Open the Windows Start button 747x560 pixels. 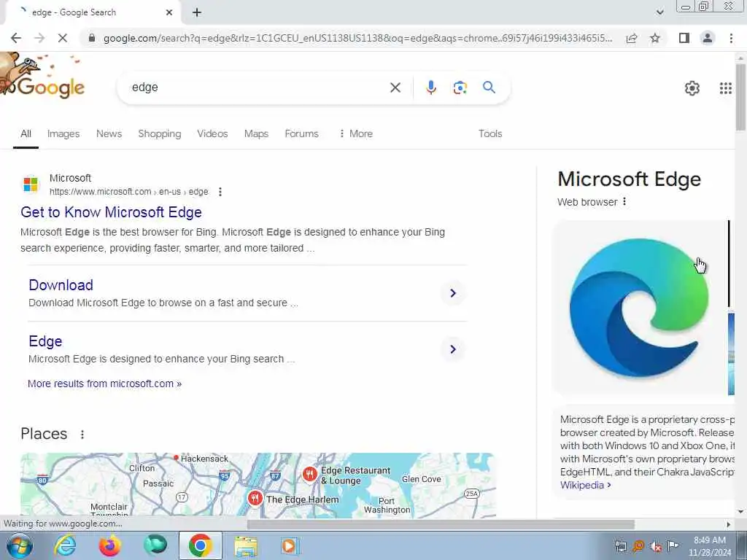pyautogui.click(x=19, y=545)
